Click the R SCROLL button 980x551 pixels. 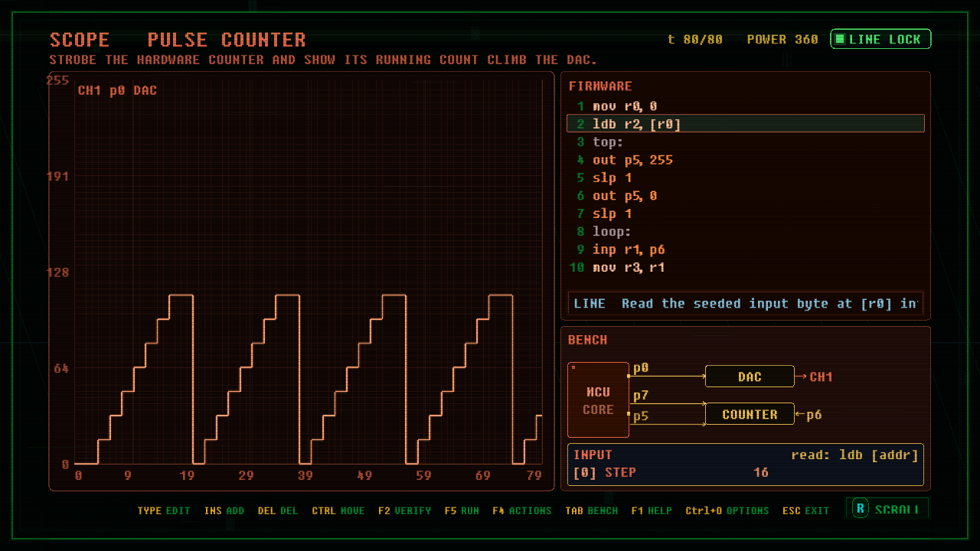coord(887,509)
